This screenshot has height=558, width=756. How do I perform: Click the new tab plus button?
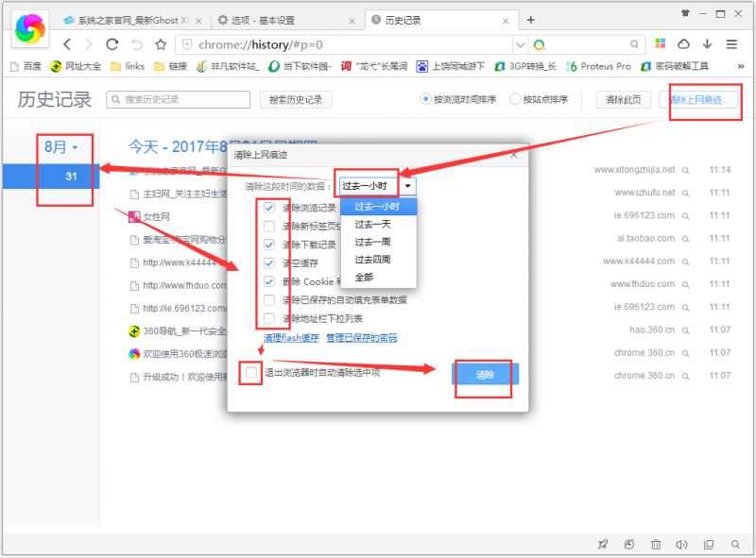(531, 20)
